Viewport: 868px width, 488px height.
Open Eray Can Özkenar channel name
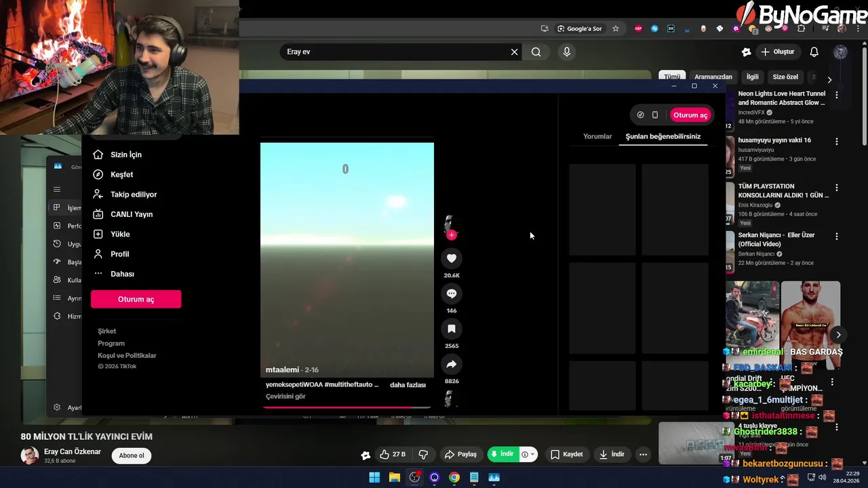coord(73,451)
